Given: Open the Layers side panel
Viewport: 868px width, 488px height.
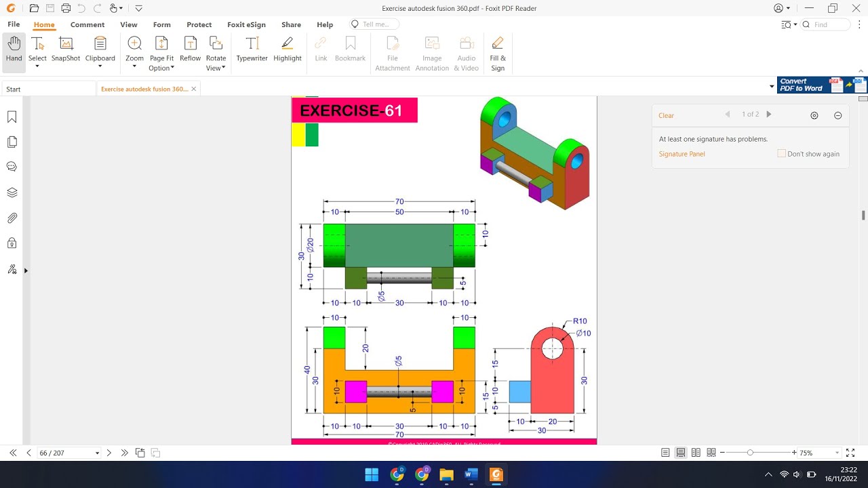Looking at the screenshot, I should click(12, 192).
